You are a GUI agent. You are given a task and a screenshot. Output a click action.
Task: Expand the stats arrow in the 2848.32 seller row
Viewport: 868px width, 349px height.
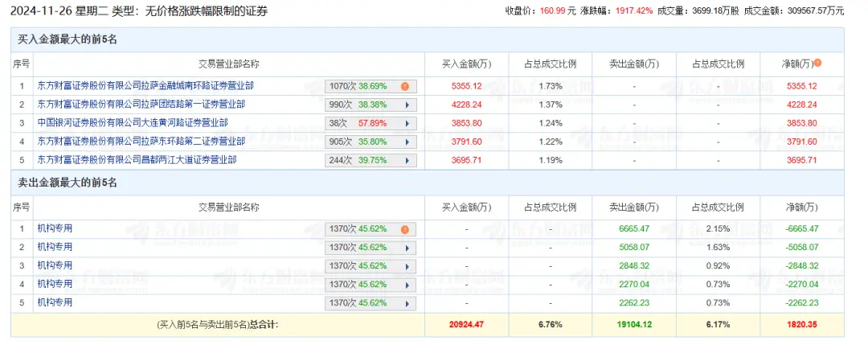tap(407, 266)
